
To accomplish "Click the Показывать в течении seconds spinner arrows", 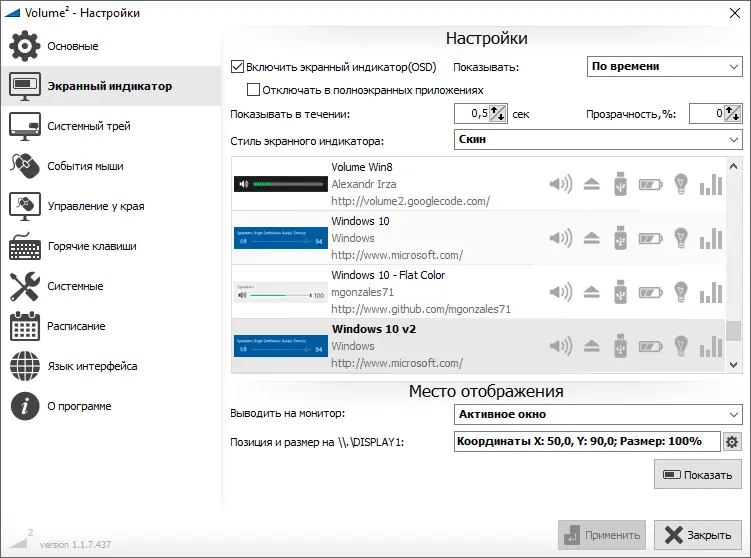I will coord(498,114).
